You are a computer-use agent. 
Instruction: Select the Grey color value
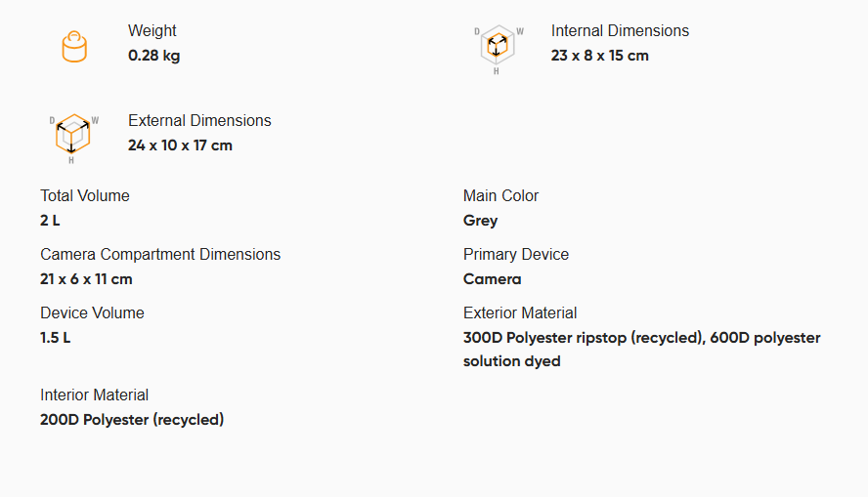point(481,220)
